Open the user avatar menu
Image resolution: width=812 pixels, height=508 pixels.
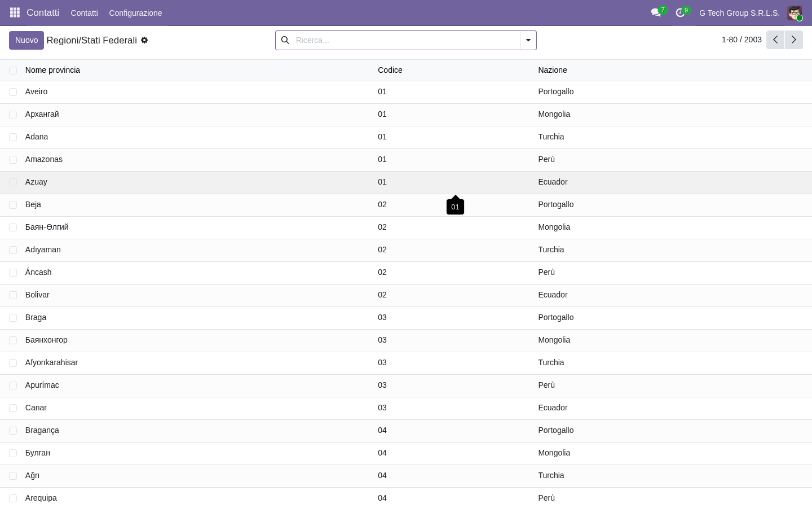[x=795, y=13]
